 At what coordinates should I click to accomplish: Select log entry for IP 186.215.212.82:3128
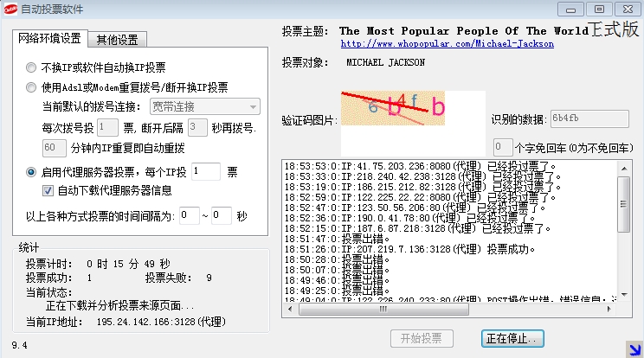coord(422,187)
